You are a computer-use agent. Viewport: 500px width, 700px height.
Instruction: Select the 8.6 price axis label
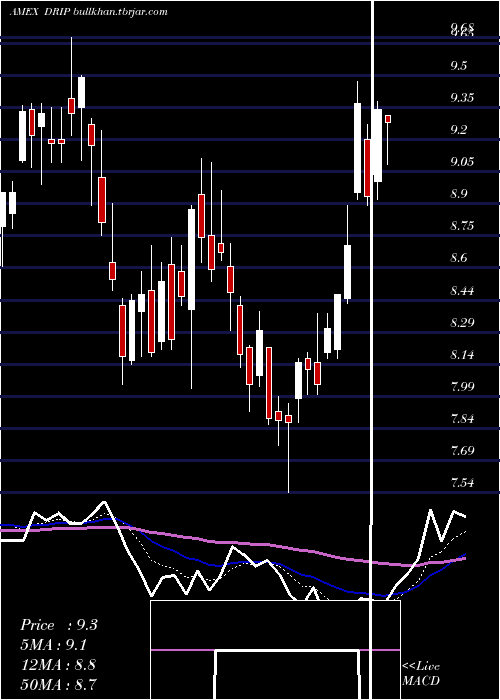[x=458, y=258]
